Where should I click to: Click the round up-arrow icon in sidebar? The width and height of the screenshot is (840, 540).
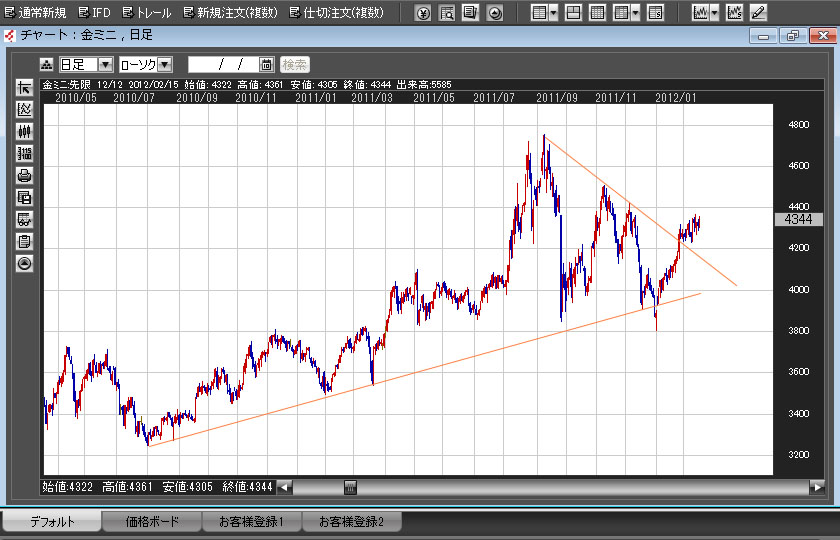click(25, 263)
